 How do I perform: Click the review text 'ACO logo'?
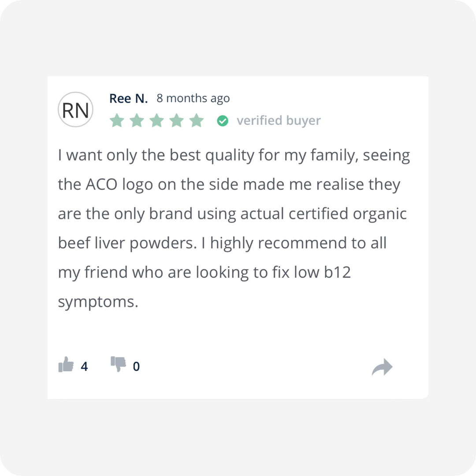pyautogui.click(x=119, y=185)
